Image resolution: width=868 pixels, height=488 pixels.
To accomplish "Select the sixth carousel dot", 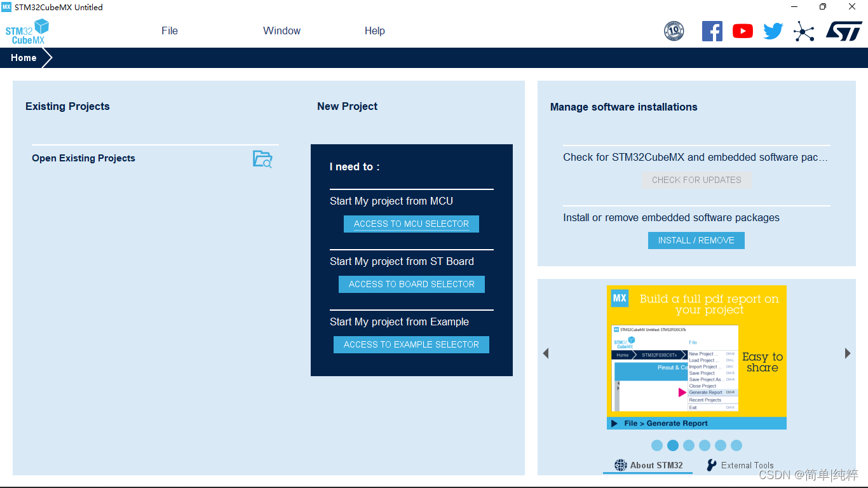I will pos(736,445).
